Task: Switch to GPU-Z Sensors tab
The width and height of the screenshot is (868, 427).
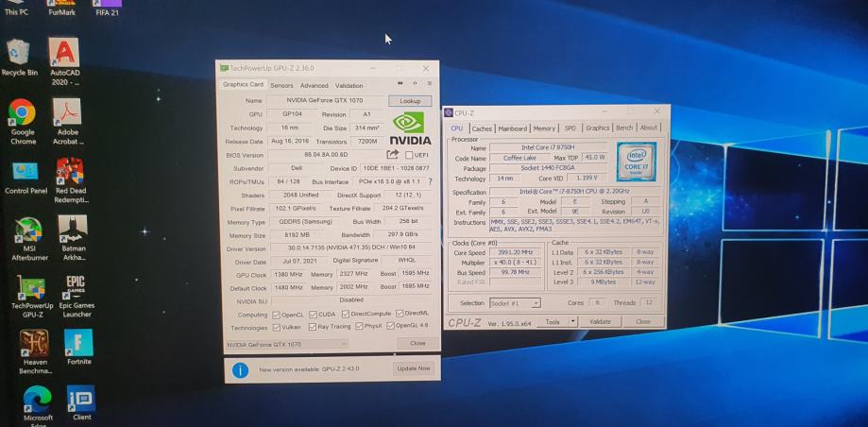Action: point(281,86)
